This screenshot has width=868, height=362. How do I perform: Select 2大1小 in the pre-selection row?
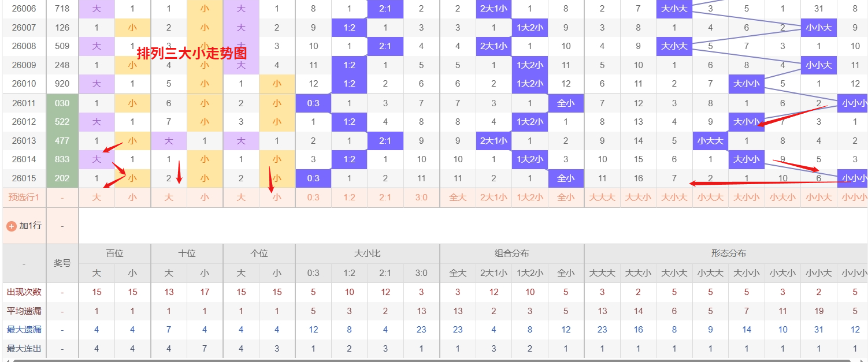494,197
